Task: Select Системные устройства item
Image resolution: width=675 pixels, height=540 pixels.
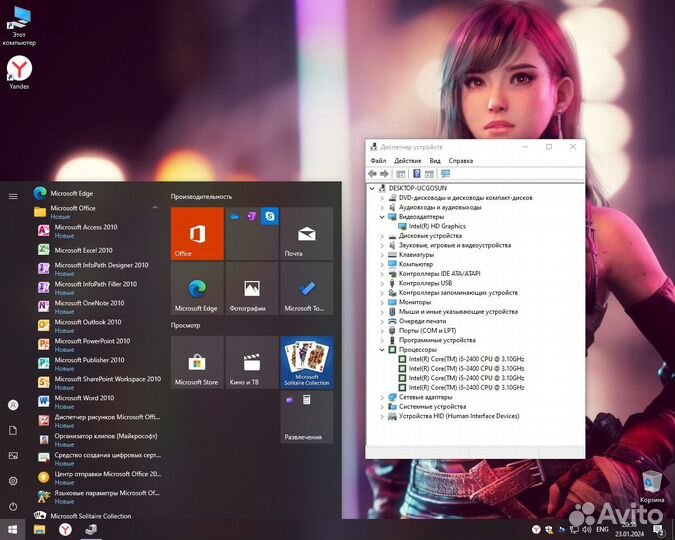Action: 432,407
